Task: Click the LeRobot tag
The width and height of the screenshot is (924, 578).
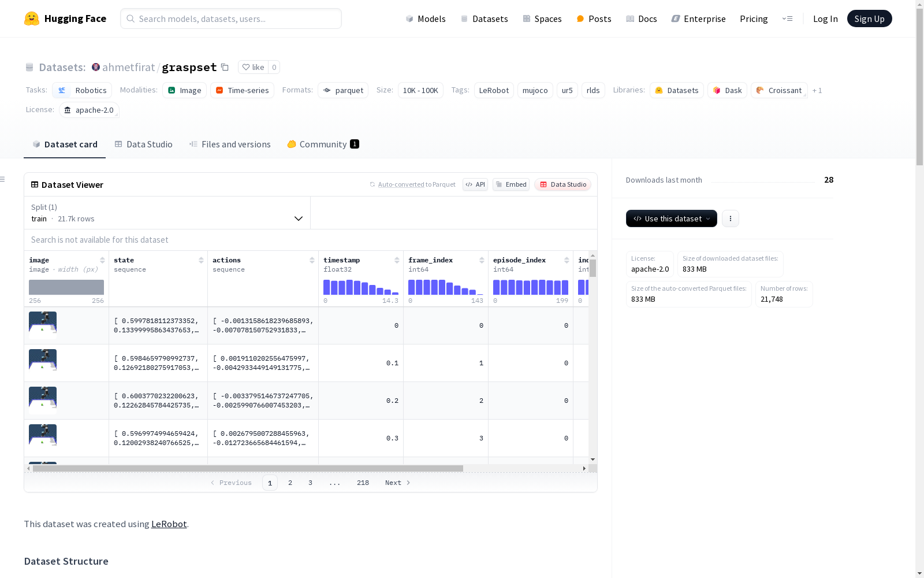Action: 494,90
